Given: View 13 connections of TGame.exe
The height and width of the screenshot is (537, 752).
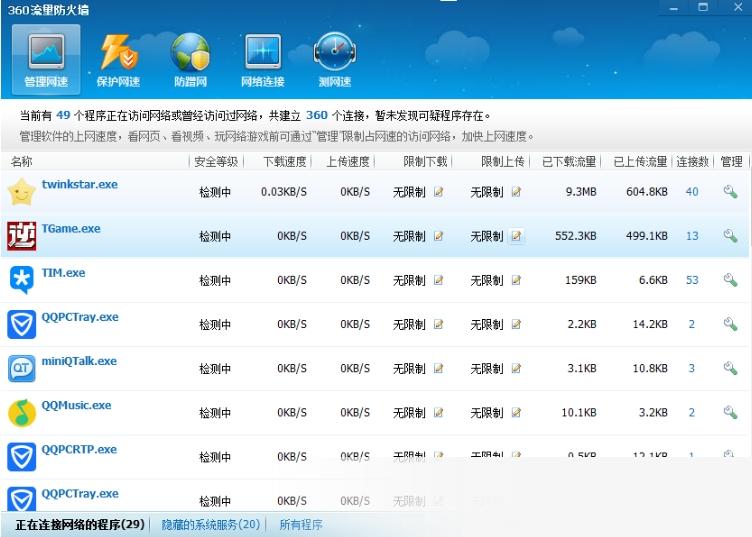Looking at the screenshot, I should coord(692,236).
